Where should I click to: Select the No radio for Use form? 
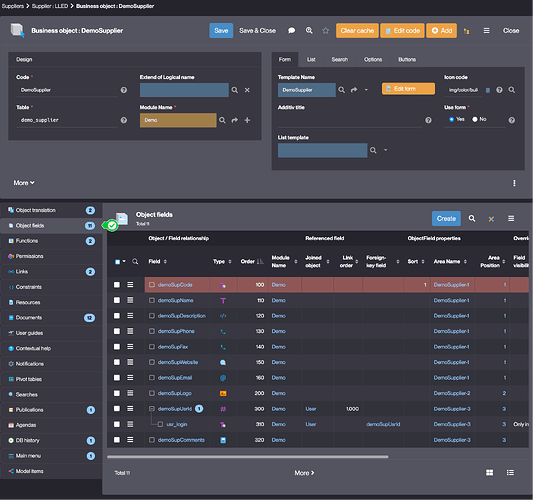click(475, 119)
